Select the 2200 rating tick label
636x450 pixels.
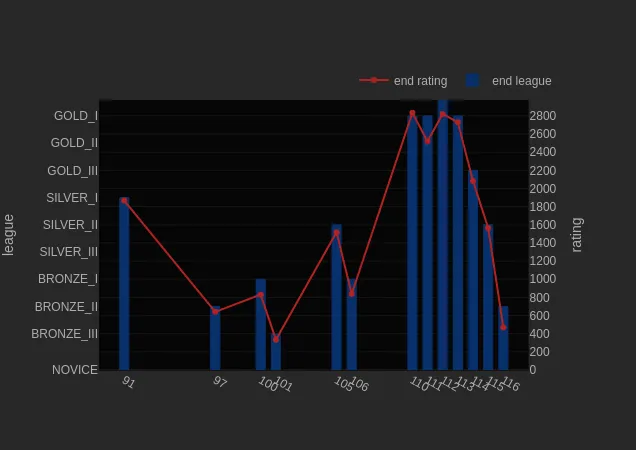tap(543, 170)
